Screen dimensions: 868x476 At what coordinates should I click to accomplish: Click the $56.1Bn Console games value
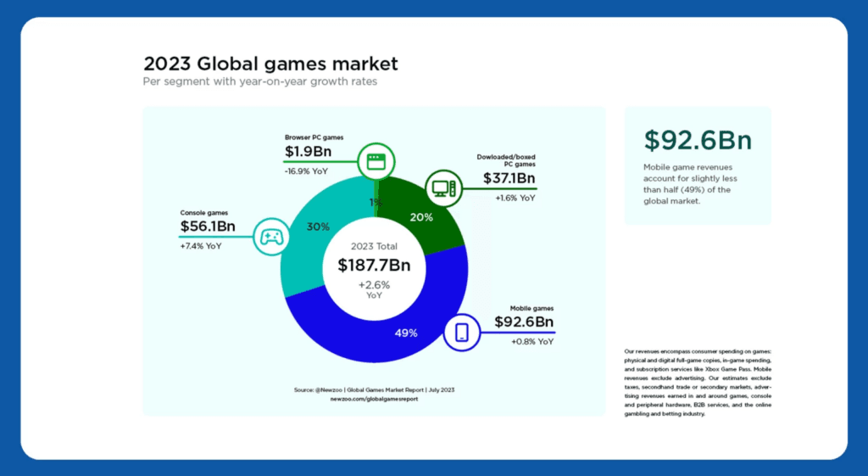pos(208,227)
